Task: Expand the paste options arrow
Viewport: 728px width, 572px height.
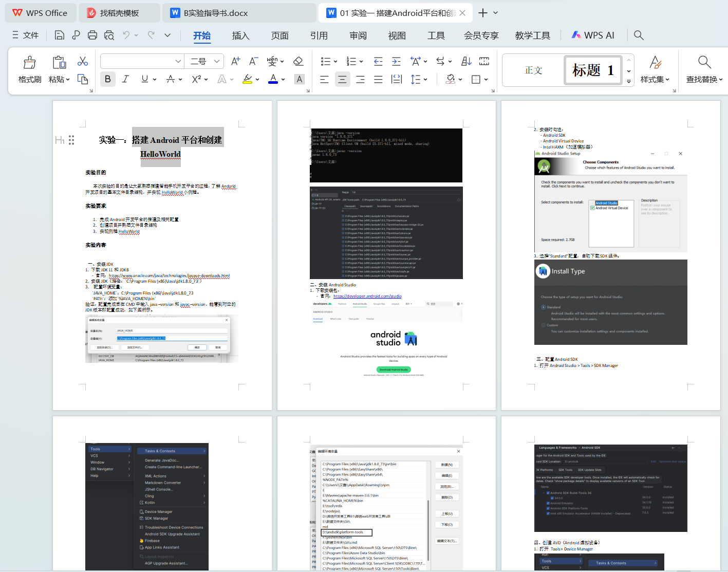Action: click(67, 80)
